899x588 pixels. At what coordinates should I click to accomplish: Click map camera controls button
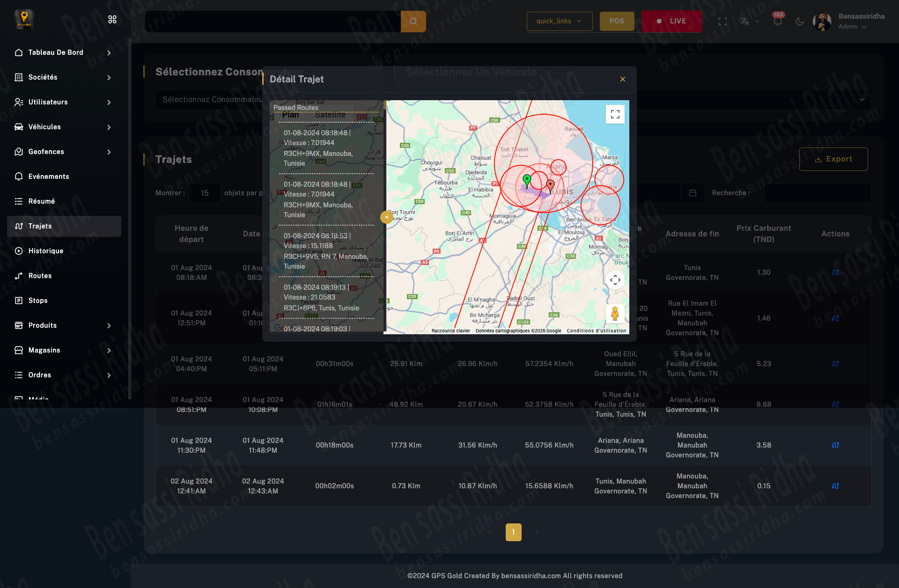pyautogui.click(x=615, y=280)
